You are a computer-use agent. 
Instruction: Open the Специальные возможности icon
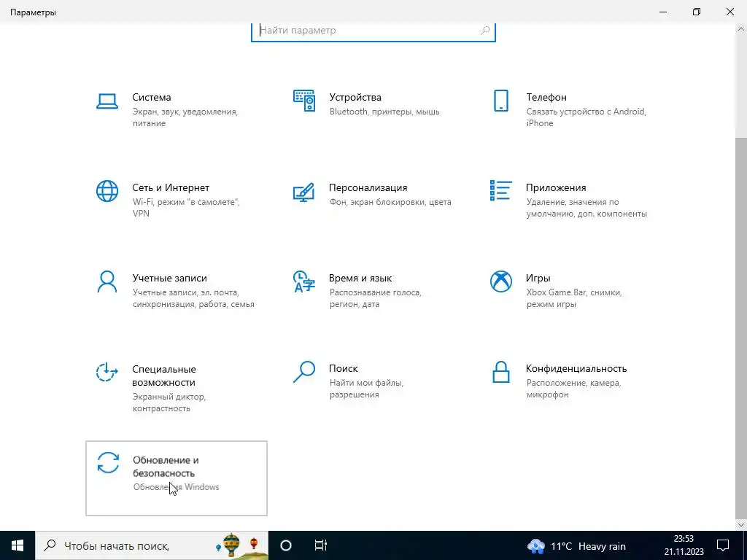[x=107, y=372]
